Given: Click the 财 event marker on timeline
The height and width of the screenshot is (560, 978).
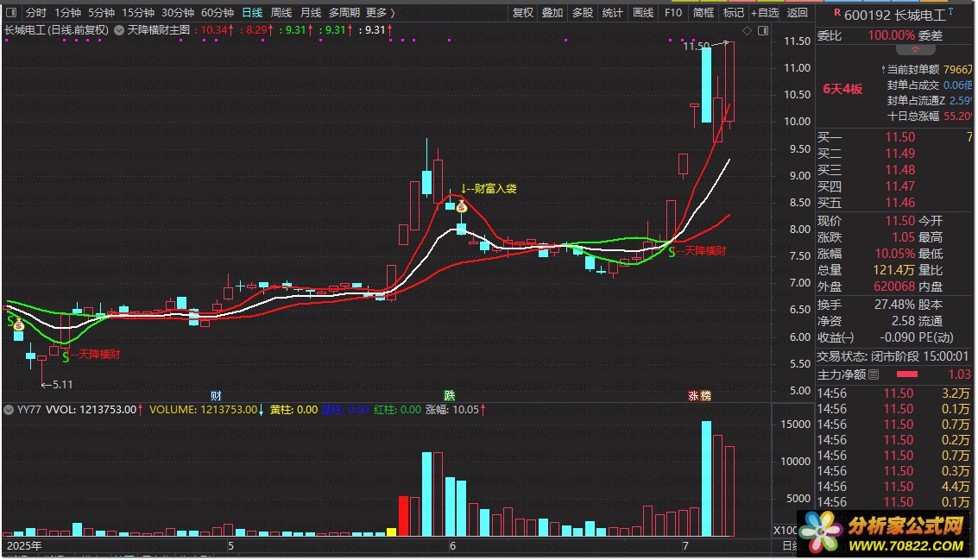Looking at the screenshot, I should pos(216,395).
